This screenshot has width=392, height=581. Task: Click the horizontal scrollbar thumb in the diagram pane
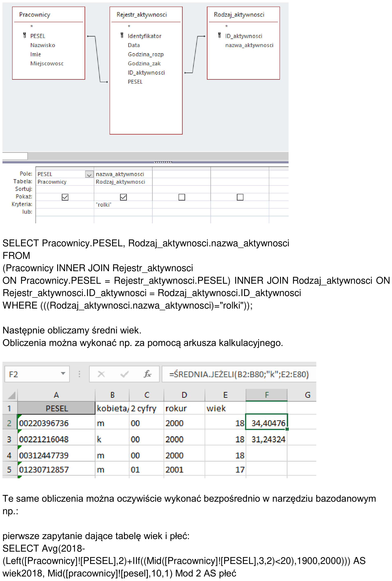tap(15, 156)
